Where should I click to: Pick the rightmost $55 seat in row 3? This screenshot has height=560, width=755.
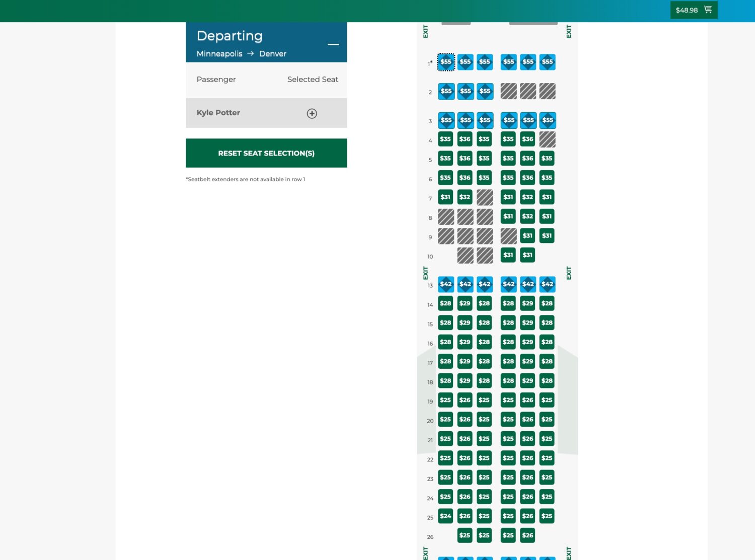[x=547, y=120]
